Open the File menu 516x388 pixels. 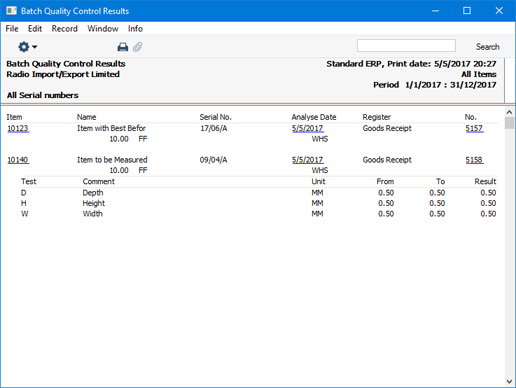click(12, 29)
